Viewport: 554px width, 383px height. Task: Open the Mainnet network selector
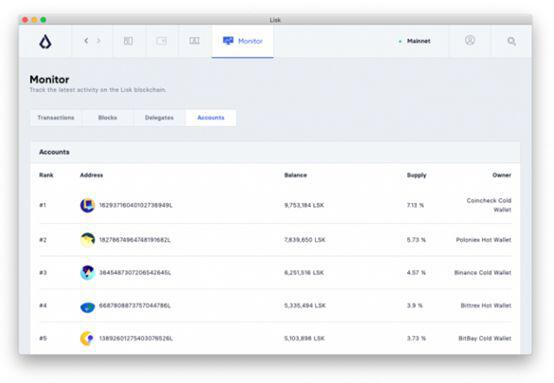pyautogui.click(x=414, y=41)
